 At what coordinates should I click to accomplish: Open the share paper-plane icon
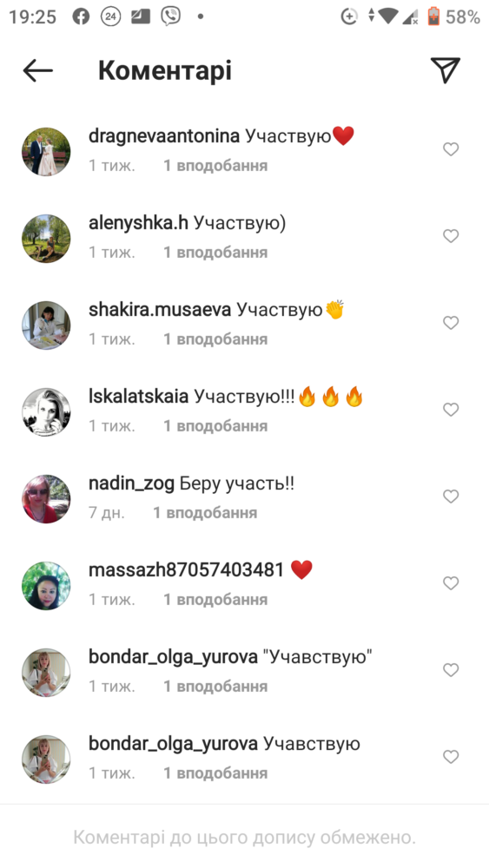pos(446,69)
